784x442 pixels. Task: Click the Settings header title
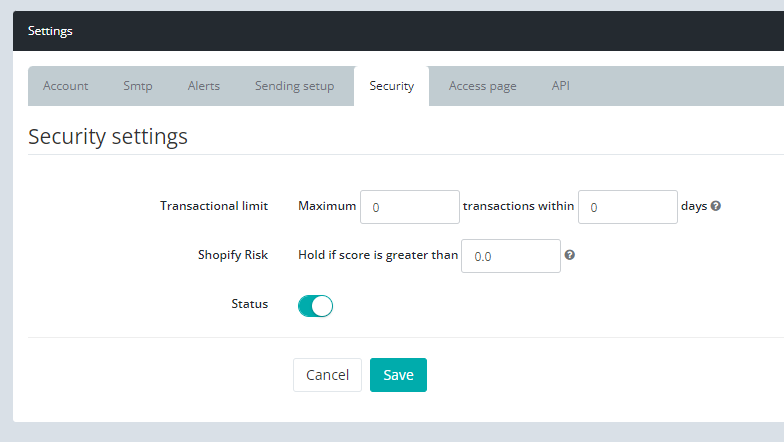pos(50,31)
